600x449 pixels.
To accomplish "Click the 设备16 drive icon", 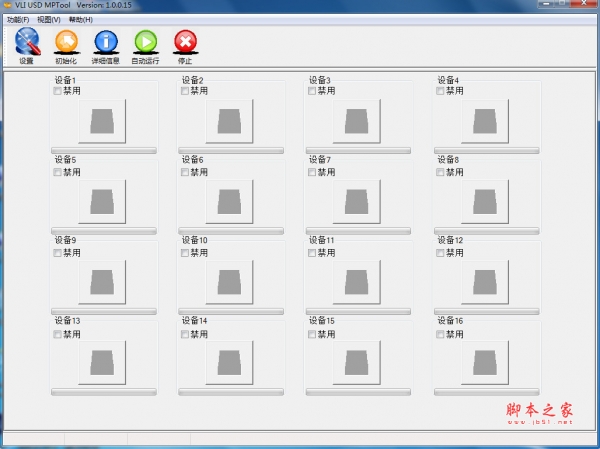I will pos(485,362).
